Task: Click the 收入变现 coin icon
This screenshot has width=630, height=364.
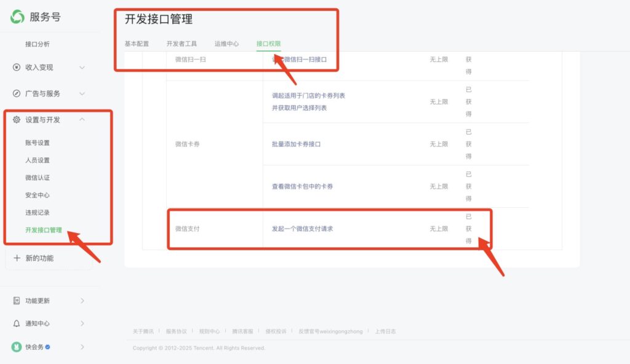Action: [x=17, y=67]
